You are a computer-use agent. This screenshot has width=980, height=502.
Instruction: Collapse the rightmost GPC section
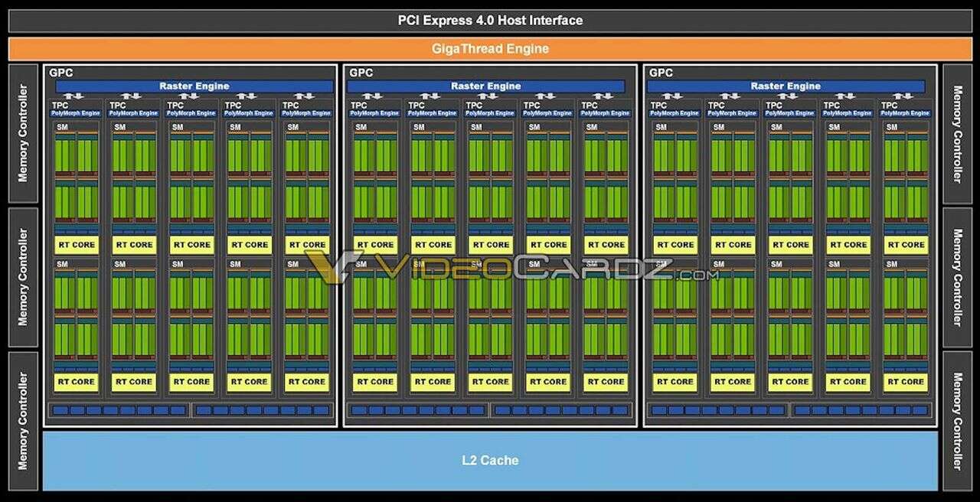tap(659, 73)
